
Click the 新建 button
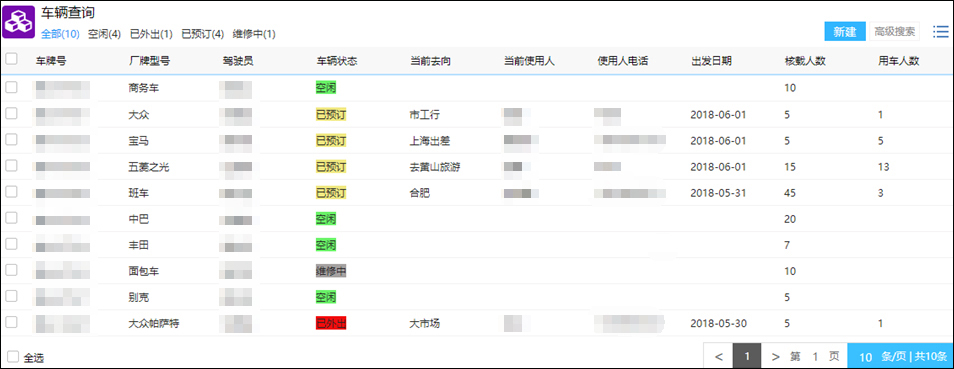click(844, 32)
